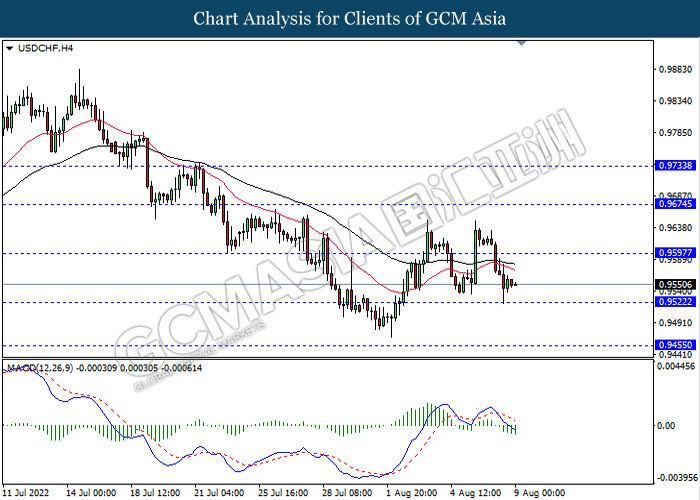Viewport: 700px width, 500px height.
Task: Open the USDCHF,H4 symbol dropdown arrow
Action: click(x=9, y=48)
